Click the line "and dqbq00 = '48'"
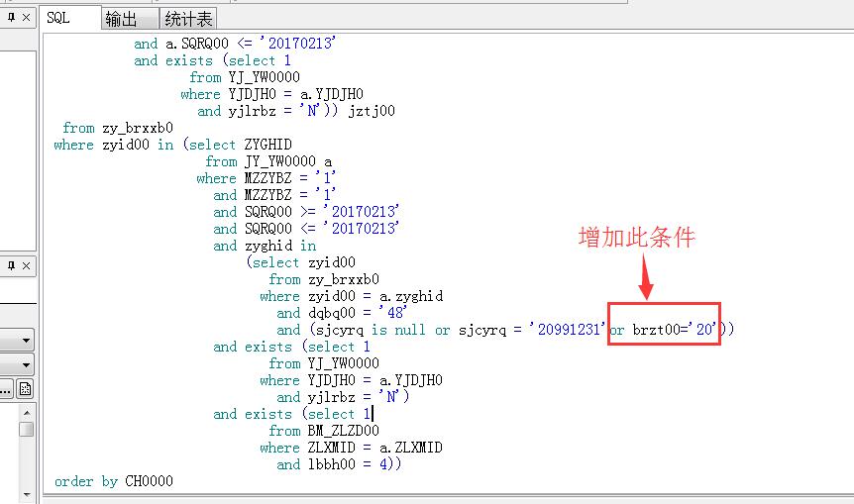 pos(342,313)
